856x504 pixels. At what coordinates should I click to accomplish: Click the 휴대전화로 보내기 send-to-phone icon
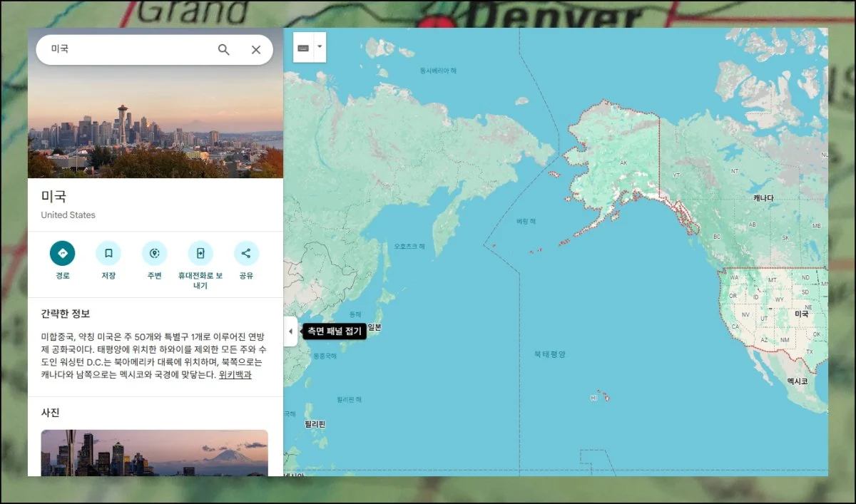click(x=200, y=254)
